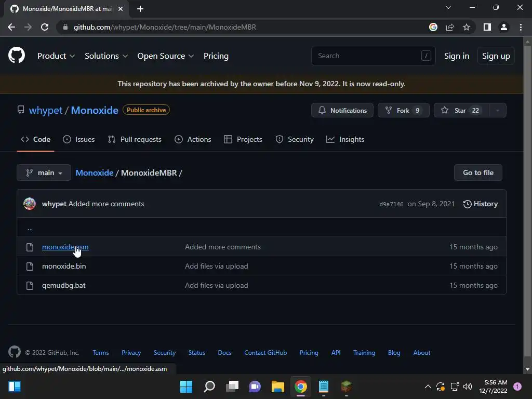The height and width of the screenshot is (399, 532).
Task: Open the chat camera icon on taskbar
Action: pos(255,387)
